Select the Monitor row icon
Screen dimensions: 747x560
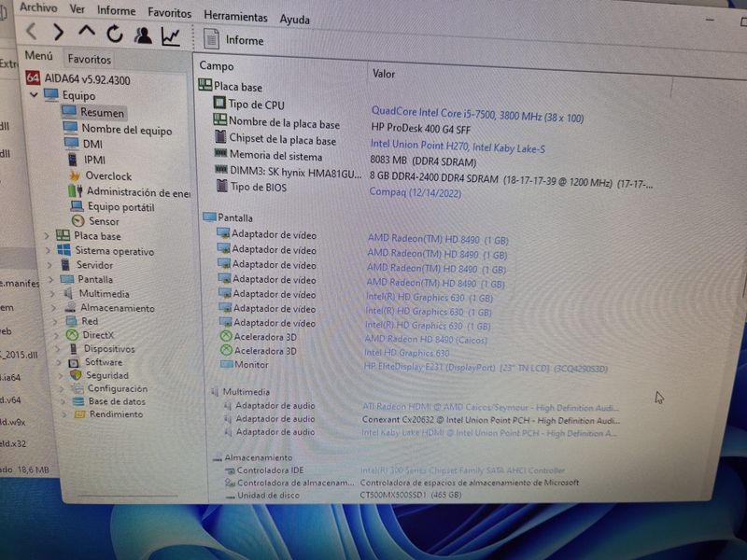point(226,364)
